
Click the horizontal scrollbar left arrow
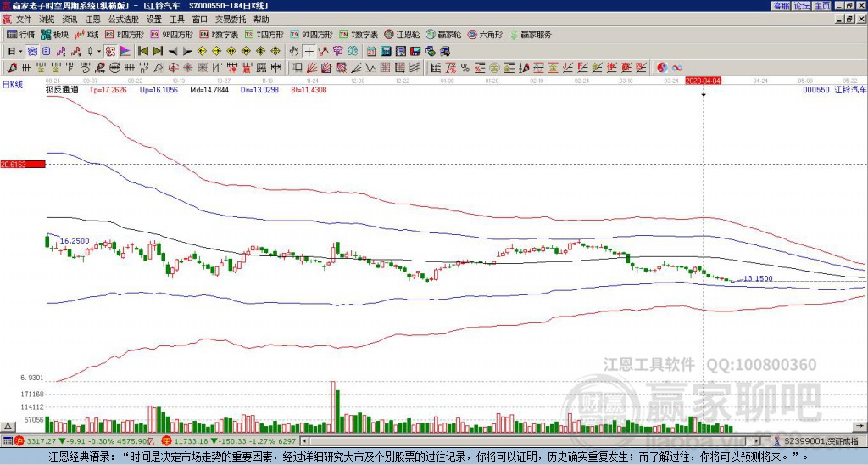pyautogui.click(x=304, y=441)
